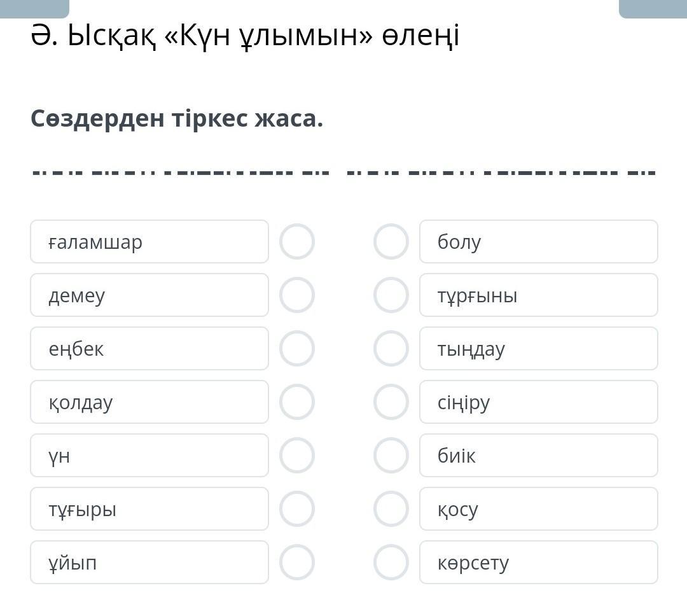This screenshot has width=687, height=616.
Task: Select the circle left of тұрғыны
Action: coord(391,295)
